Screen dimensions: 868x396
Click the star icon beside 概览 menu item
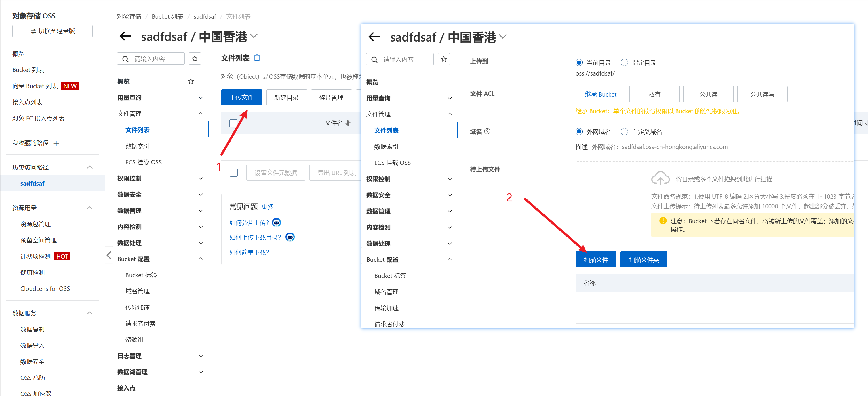(x=191, y=81)
